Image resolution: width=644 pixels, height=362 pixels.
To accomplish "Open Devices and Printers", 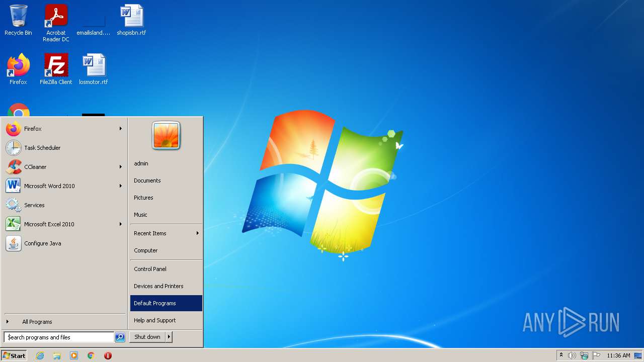I will [x=166, y=286].
